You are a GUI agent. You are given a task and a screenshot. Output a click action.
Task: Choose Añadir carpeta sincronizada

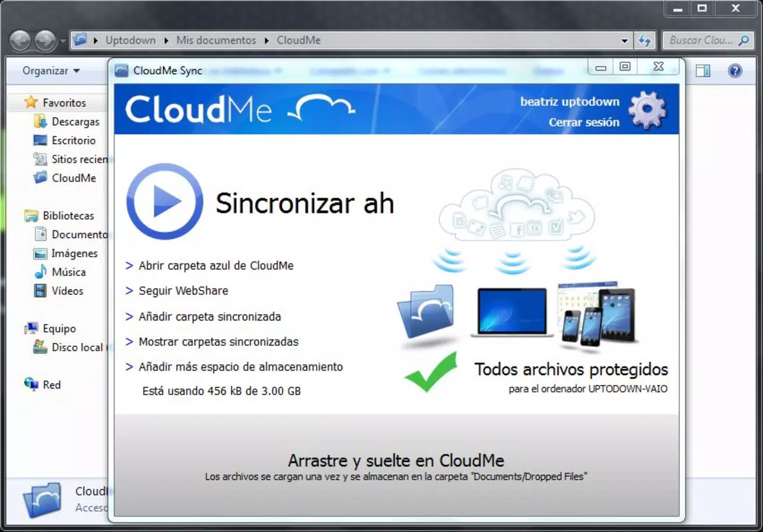tap(210, 317)
